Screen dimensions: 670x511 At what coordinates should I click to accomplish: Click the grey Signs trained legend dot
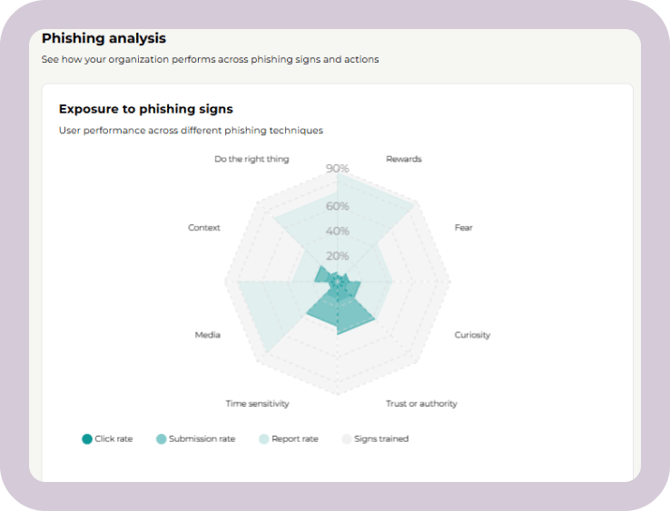(x=347, y=439)
